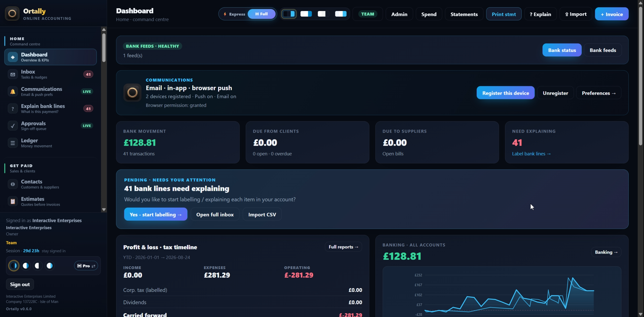Click the Ortally logo in the sidebar header

12,14
